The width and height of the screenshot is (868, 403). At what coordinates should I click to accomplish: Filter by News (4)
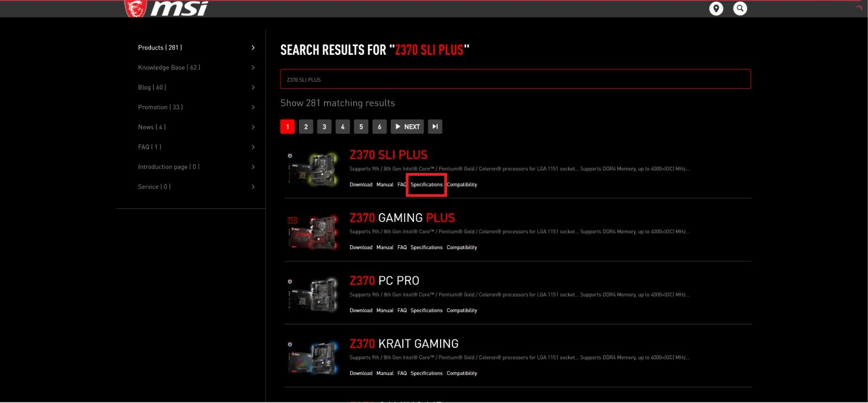[x=152, y=127]
